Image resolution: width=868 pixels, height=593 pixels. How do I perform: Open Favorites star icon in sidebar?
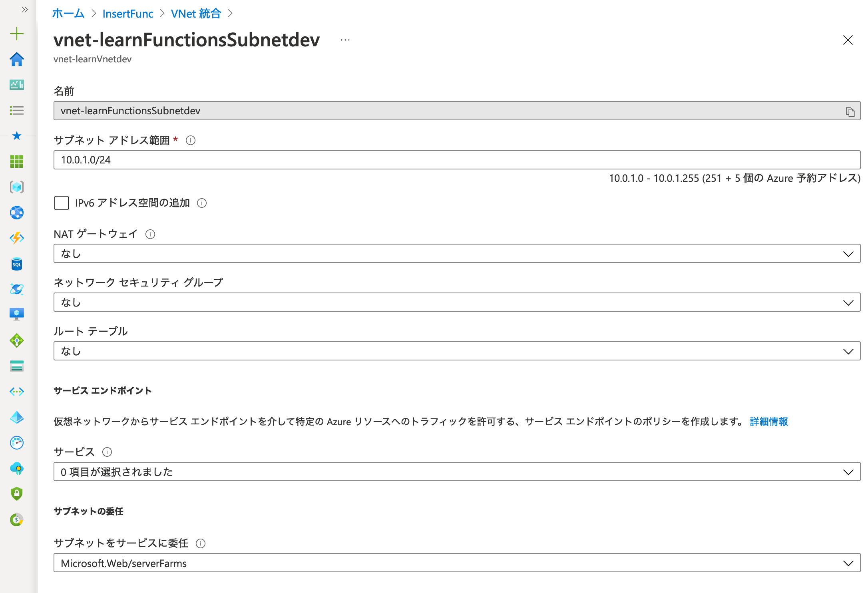click(17, 136)
